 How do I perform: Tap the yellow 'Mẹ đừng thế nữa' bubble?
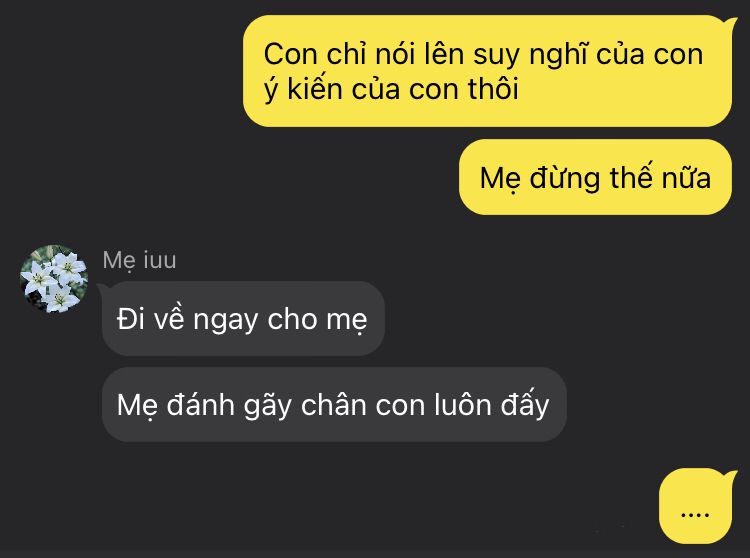pos(595,177)
